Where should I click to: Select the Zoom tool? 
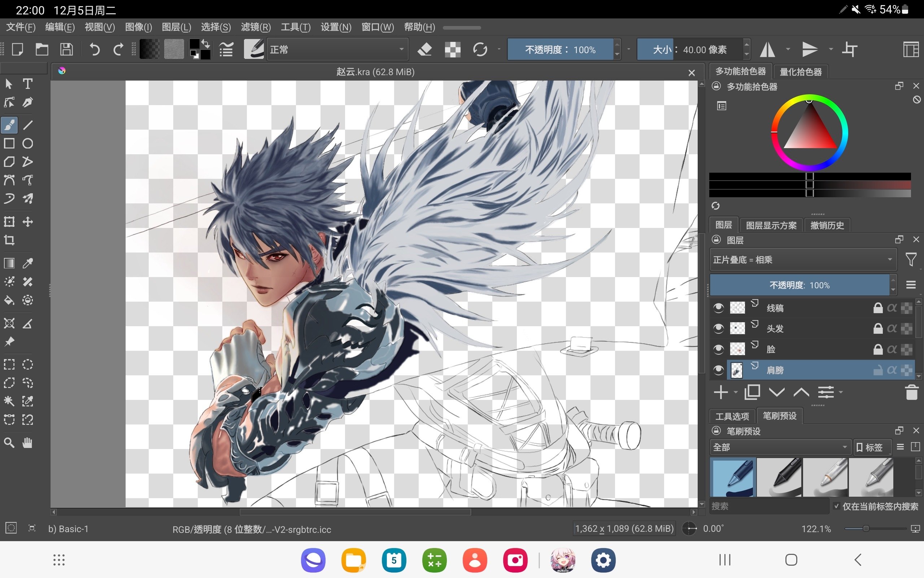(9, 443)
